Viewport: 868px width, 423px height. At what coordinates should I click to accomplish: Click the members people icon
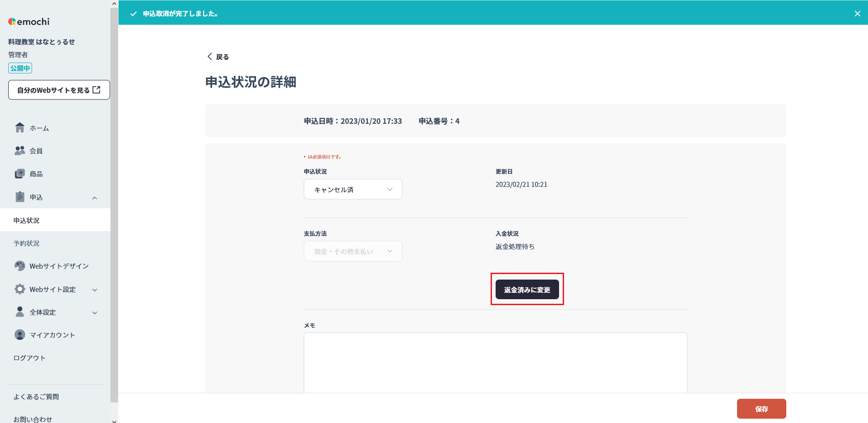point(20,150)
